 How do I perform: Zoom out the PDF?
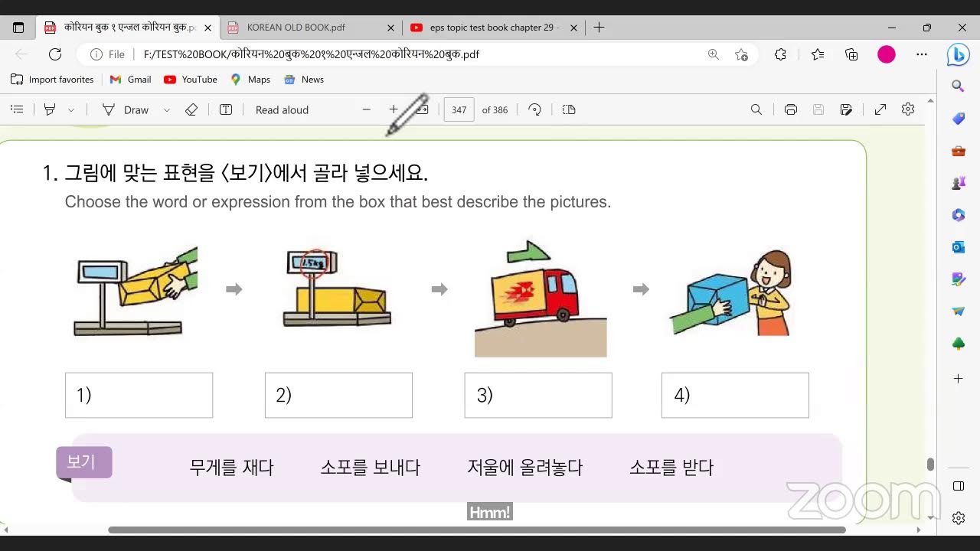[x=367, y=109]
